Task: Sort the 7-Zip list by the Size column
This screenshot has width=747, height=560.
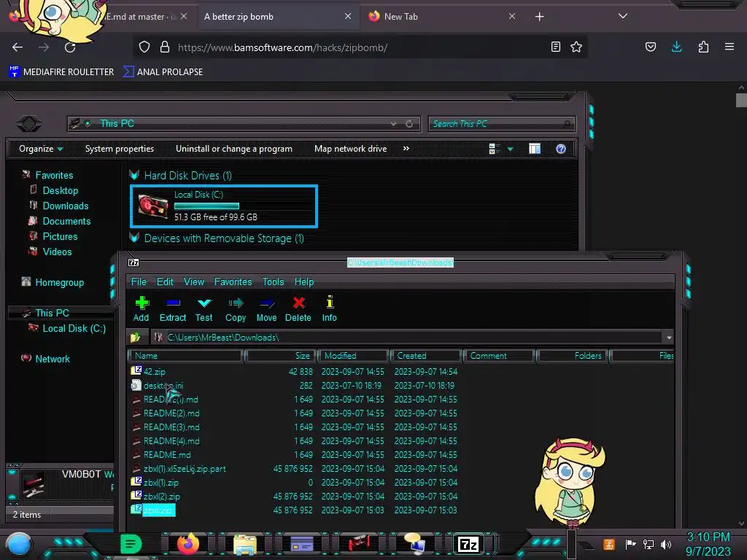Action: (281, 356)
